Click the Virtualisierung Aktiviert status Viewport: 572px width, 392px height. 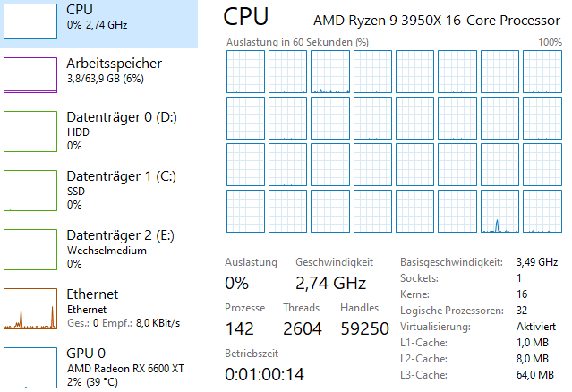tap(536, 327)
